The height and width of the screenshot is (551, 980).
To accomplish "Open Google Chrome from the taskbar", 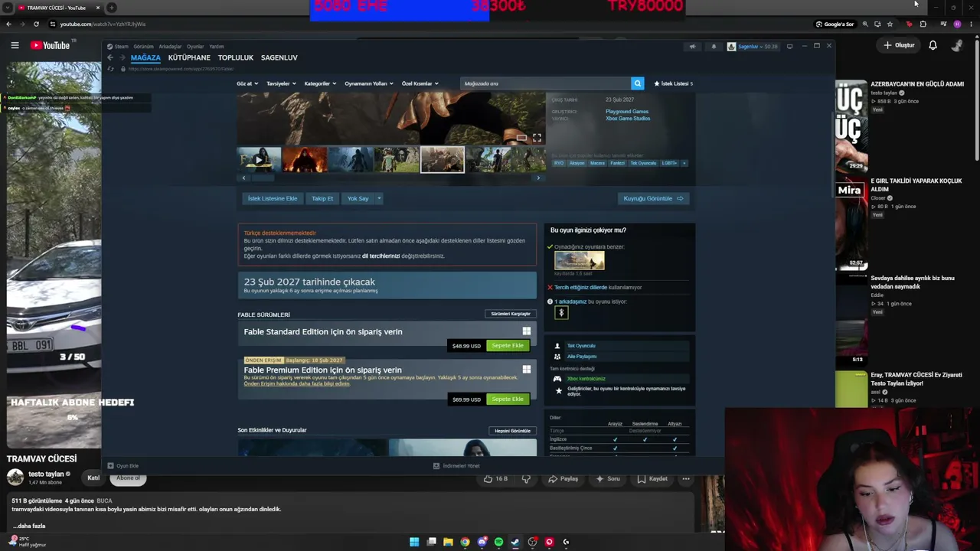I will [x=465, y=542].
